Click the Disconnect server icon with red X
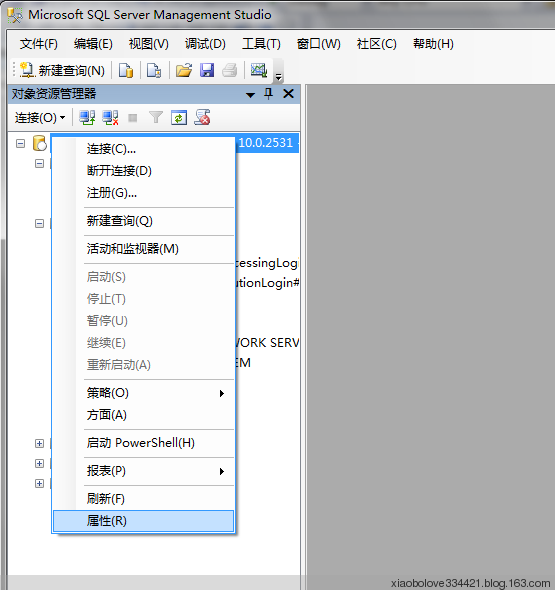Screen dimensions: 555x590 click(x=110, y=118)
